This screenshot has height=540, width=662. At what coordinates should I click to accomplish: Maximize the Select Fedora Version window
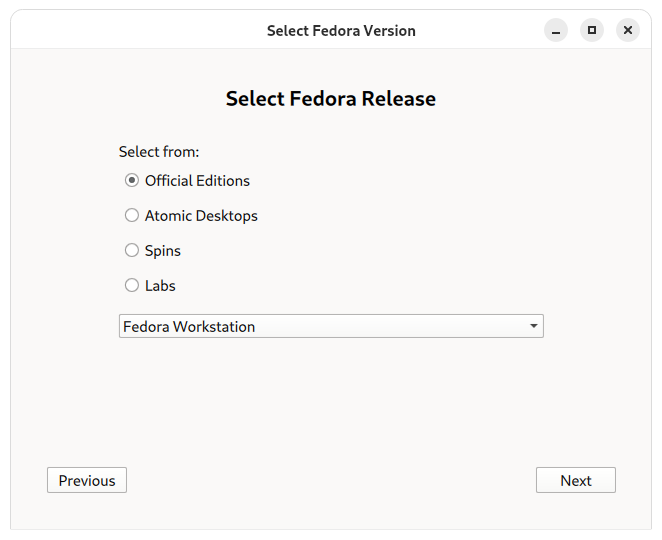click(x=592, y=30)
